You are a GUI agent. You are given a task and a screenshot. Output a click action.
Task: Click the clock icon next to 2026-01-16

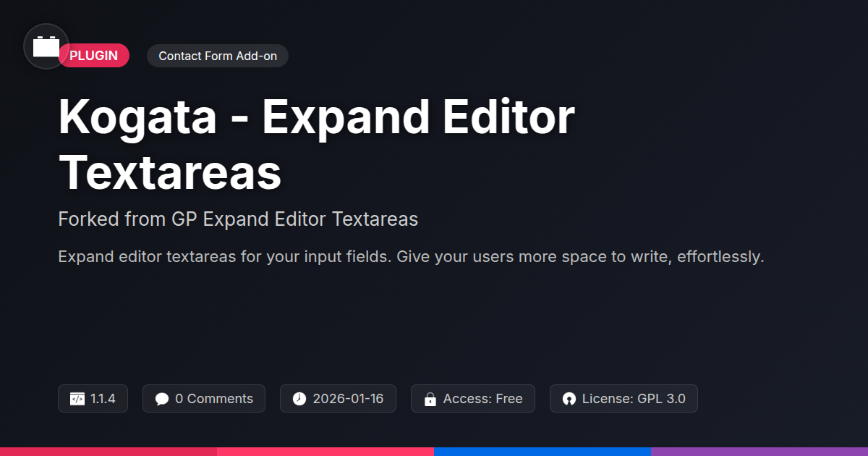tap(299, 399)
